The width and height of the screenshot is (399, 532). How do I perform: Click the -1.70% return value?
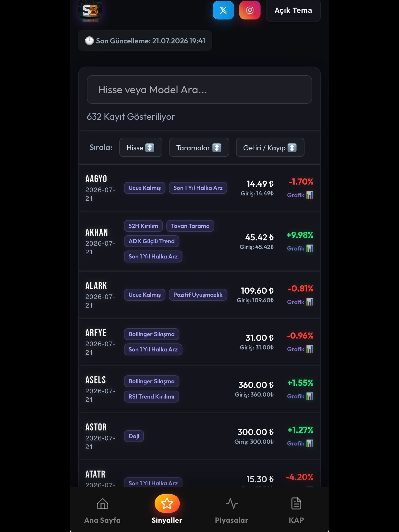click(301, 181)
